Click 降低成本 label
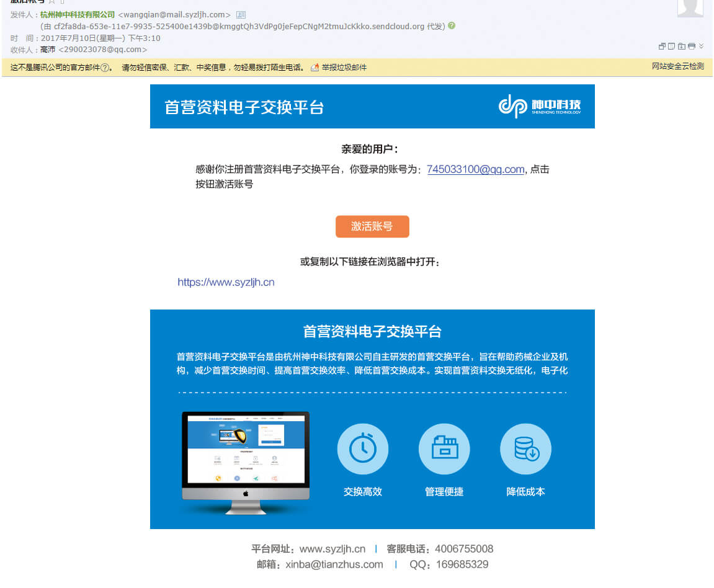714x588 pixels. 525,491
